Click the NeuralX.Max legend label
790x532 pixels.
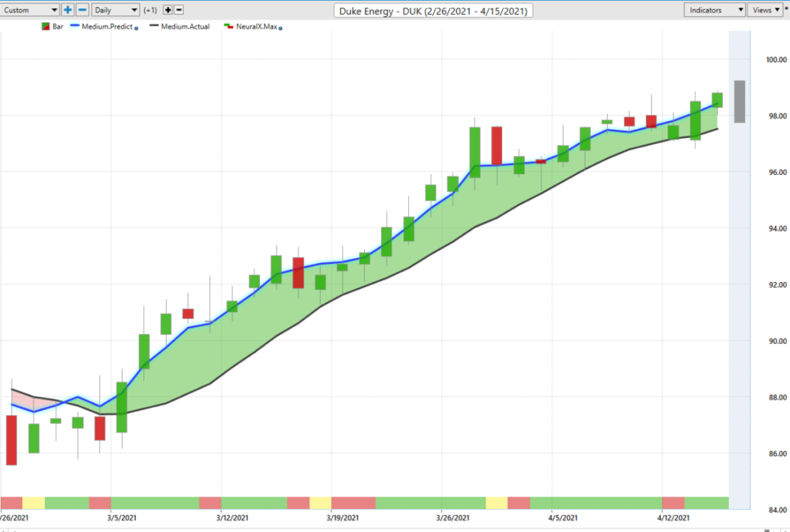[256, 27]
